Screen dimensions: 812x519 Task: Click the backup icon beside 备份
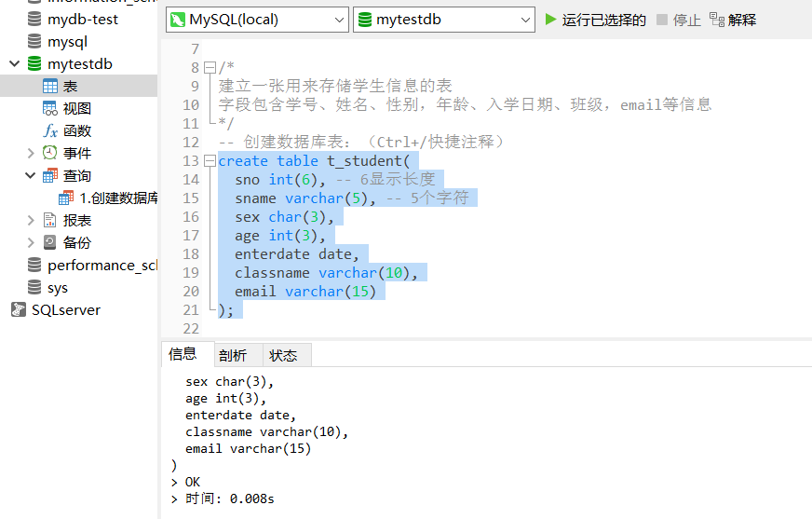click(49, 242)
